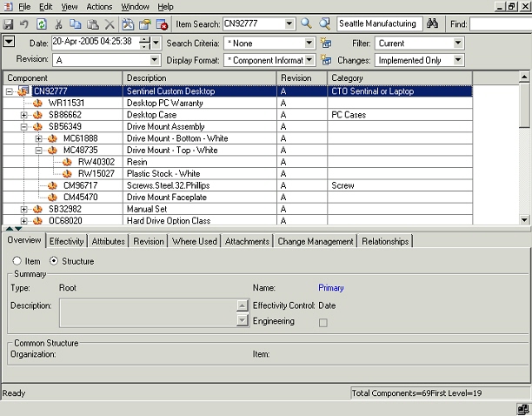Collapse the MC48735 tree node
The width and height of the screenshot is (532, 416).
[38, 150]
